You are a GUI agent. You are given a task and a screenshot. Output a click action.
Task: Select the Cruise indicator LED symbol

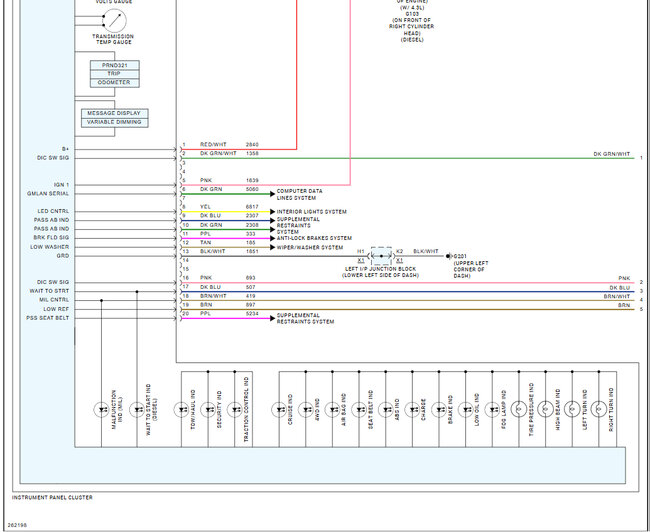pyautogui.click(x=285, y=409)
